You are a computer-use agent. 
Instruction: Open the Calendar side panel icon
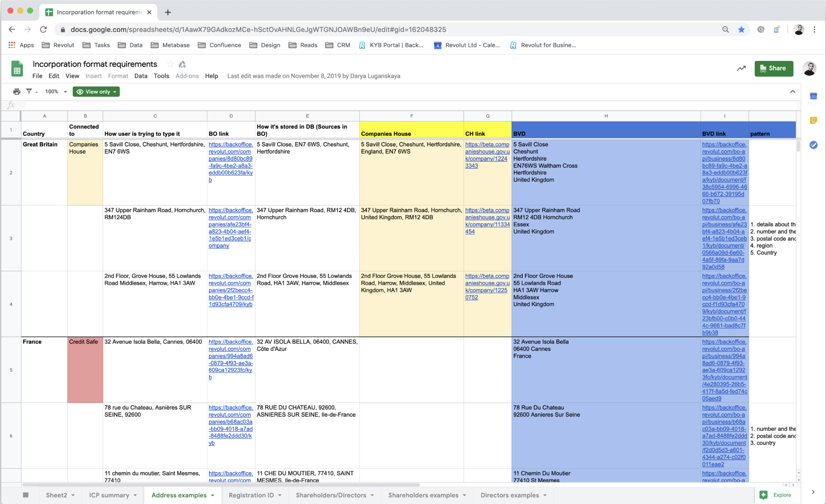click(813, 96)
